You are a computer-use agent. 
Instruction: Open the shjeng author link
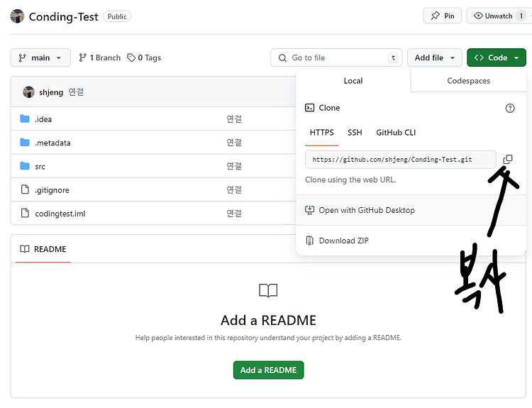click(x=51, y=92)
